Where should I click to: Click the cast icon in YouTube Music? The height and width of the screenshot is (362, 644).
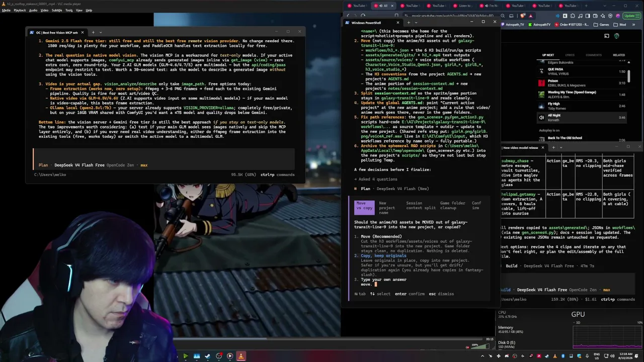(607, 36)
